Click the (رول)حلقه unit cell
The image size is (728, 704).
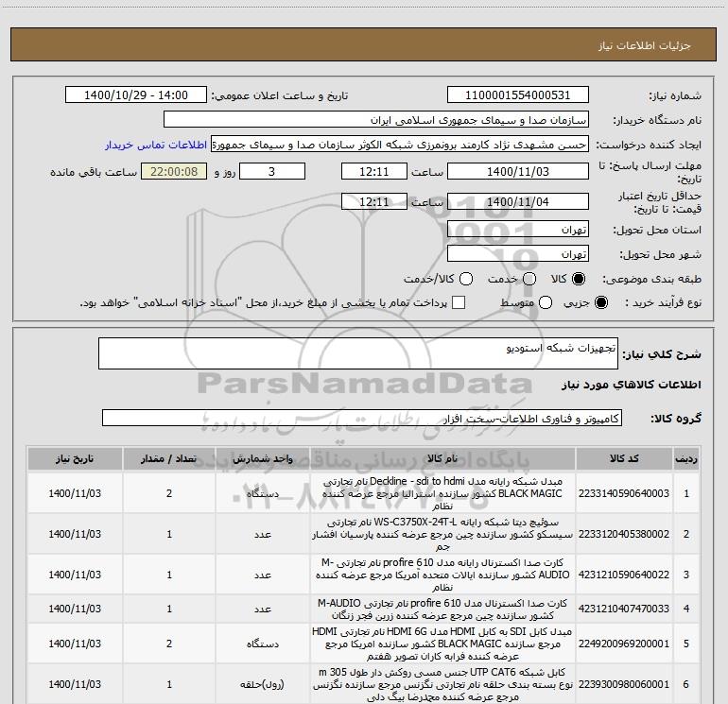coord(263,684)
